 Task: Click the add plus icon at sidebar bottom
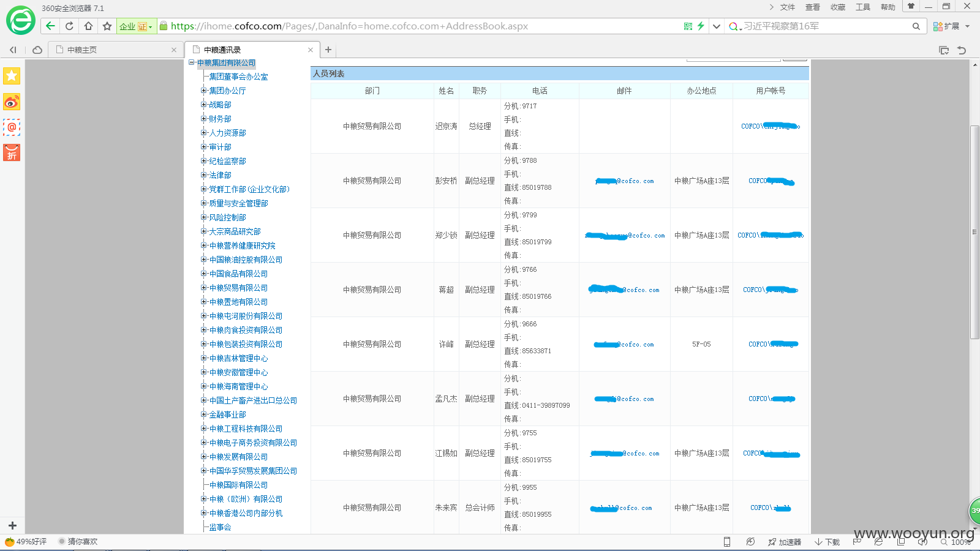pyautogui.click(x=12, y=525)
